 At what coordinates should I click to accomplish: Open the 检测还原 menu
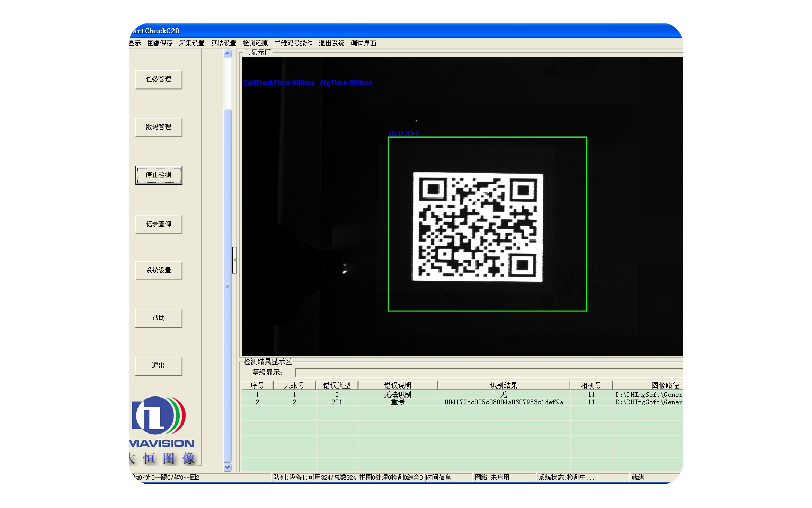(x=255, y=43)
